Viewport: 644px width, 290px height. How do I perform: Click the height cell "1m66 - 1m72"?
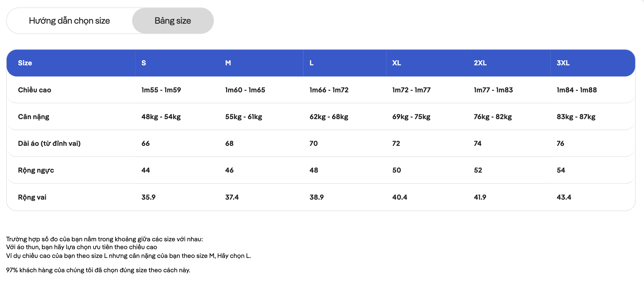click(329, 90)
